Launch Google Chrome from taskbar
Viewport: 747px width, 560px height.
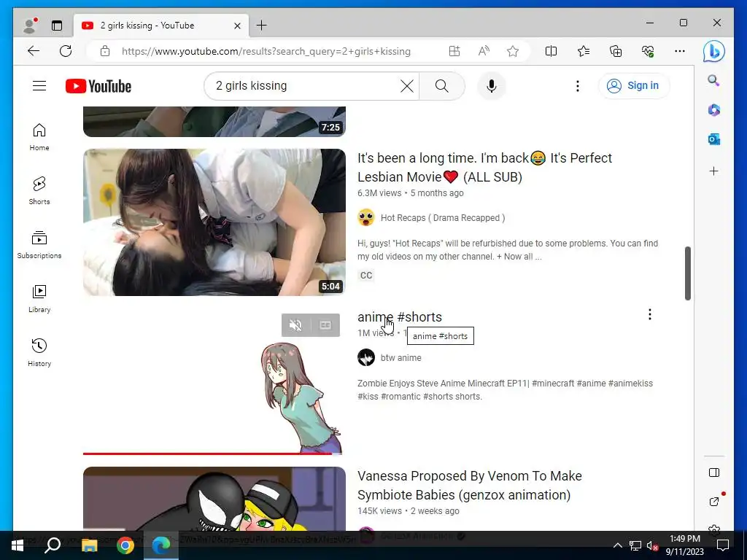click(125, 545)
